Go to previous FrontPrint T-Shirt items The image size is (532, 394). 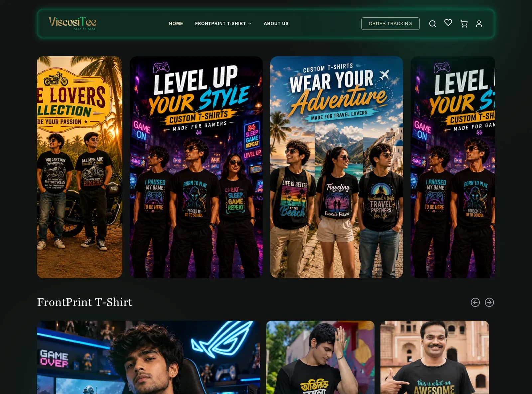click(x=475, y=302)
